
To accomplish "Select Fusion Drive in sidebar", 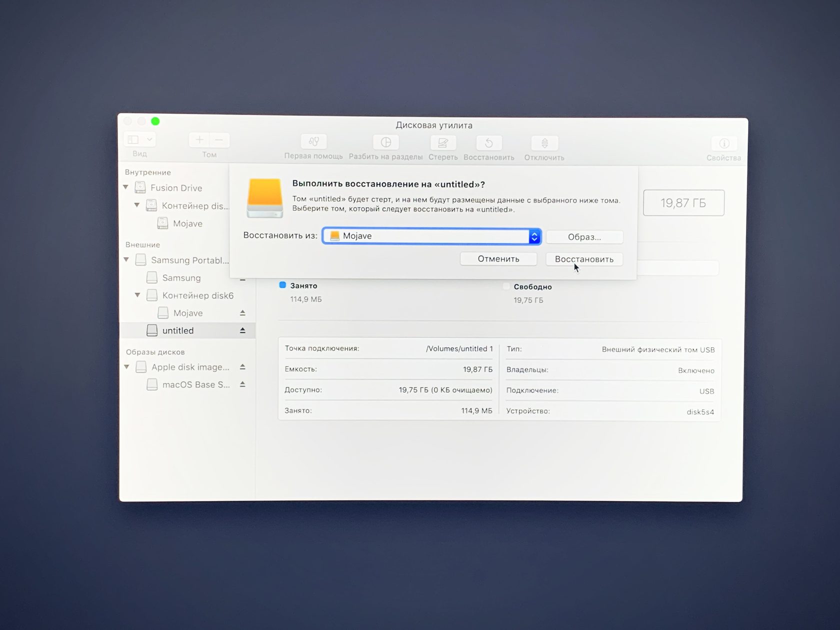I will coord(176,188).
